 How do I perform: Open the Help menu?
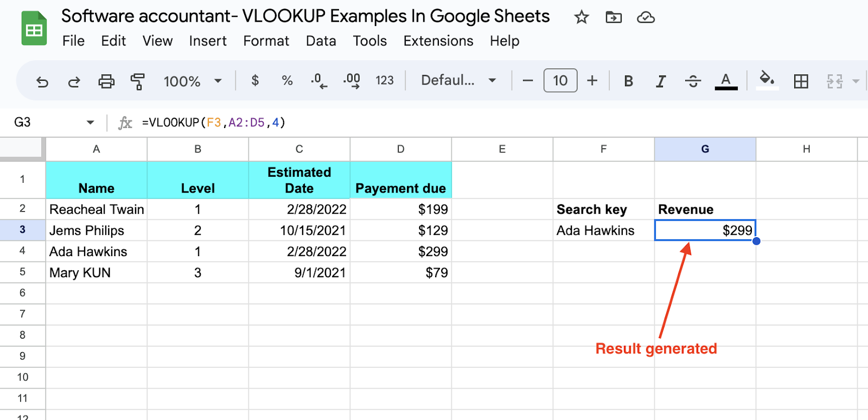click(x=505, y=41)
